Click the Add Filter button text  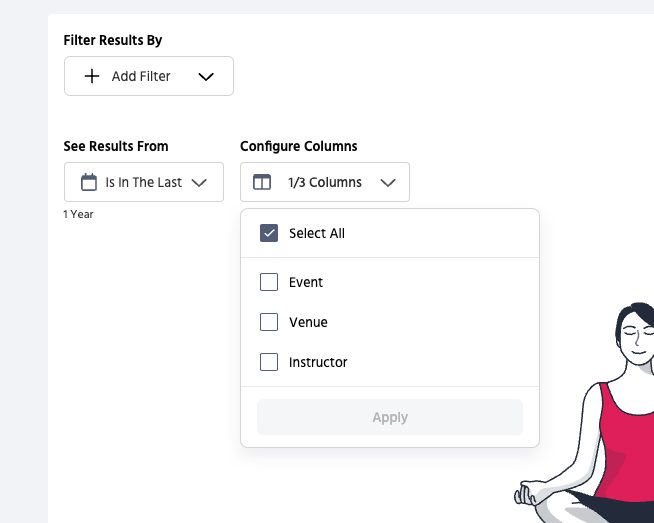click(141, 76)
